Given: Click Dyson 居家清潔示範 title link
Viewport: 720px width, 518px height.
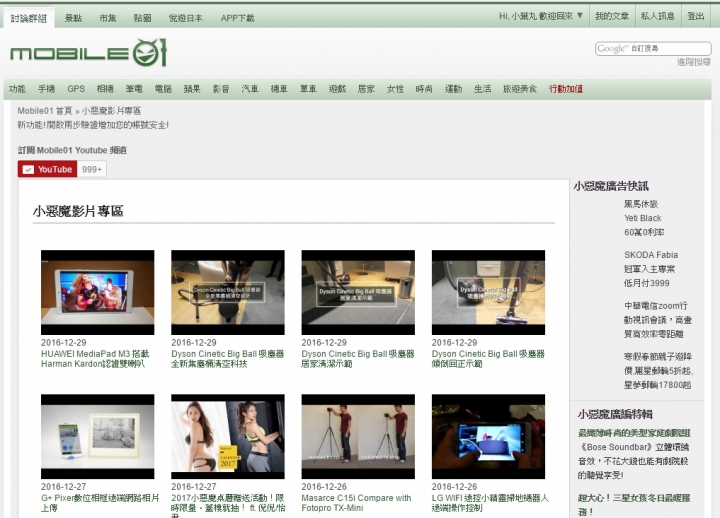Looking at the screenshot, I should pyautogui.click(x=358, y=359).
